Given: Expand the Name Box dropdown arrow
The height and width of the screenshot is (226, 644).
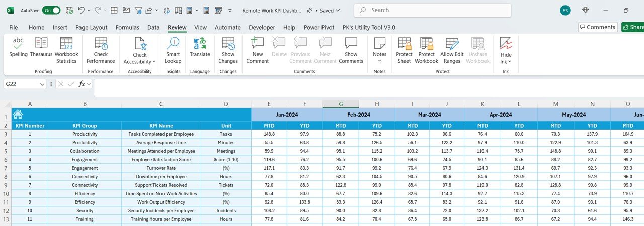Looking at the screenshot, I should (x=43, y=84).
